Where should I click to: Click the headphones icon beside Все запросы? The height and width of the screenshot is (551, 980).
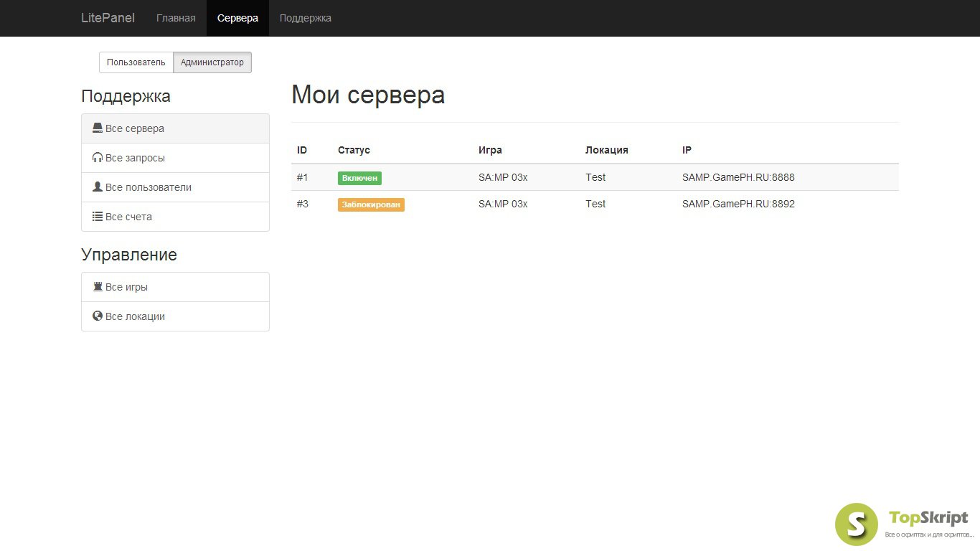[x=98, y=158]
